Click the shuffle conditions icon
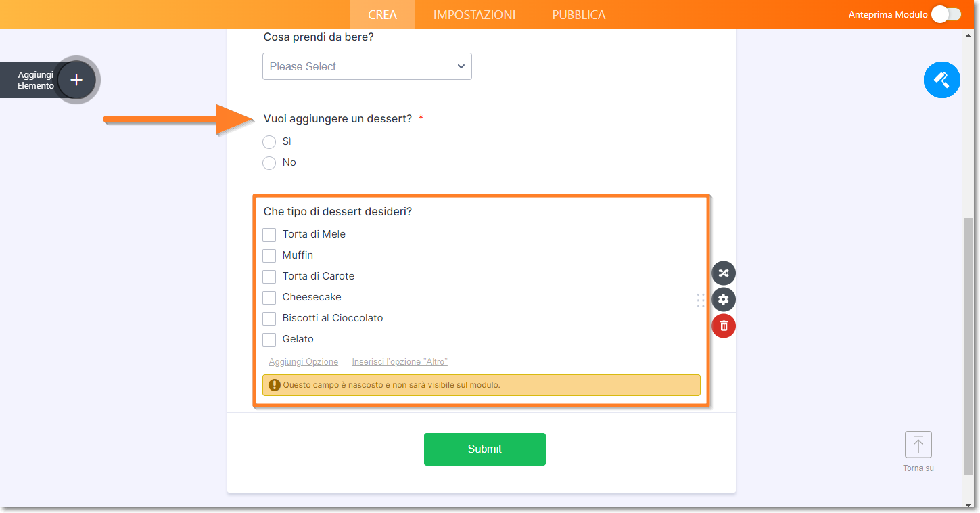 [x=724, y=273]
